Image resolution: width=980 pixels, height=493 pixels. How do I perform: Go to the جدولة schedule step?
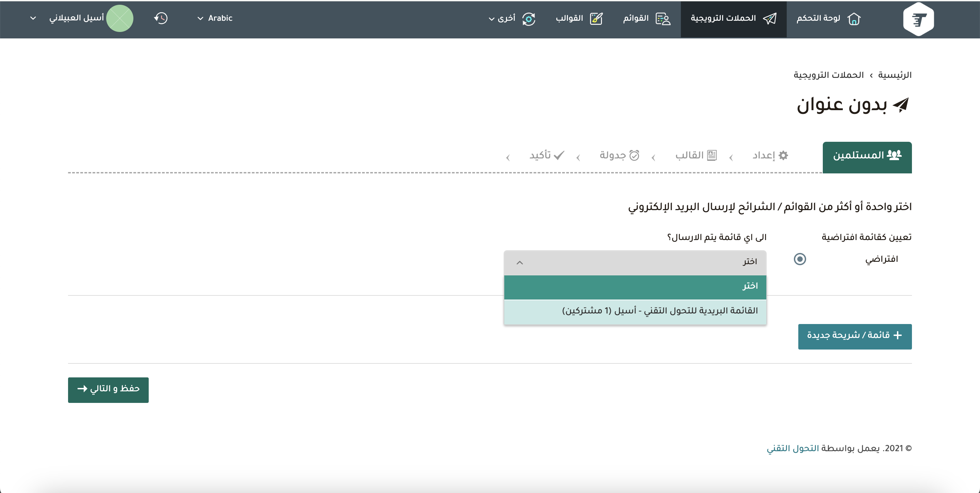coord(619,155)
